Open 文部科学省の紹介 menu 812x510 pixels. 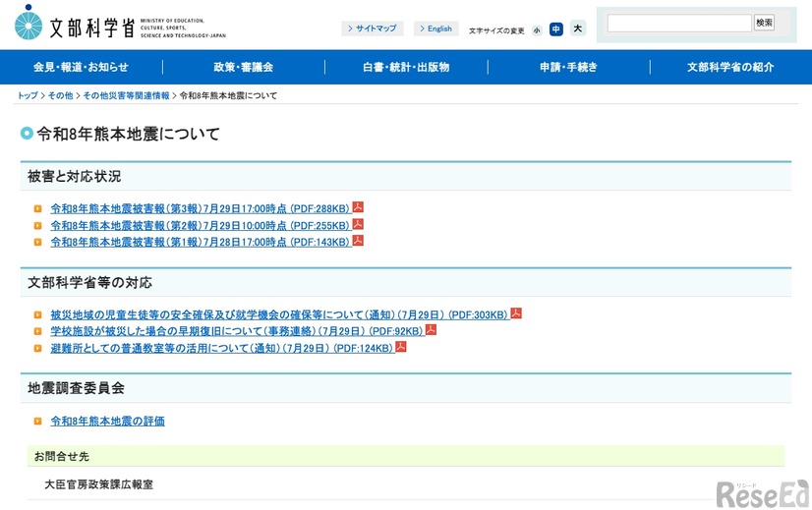click(730, 67)
